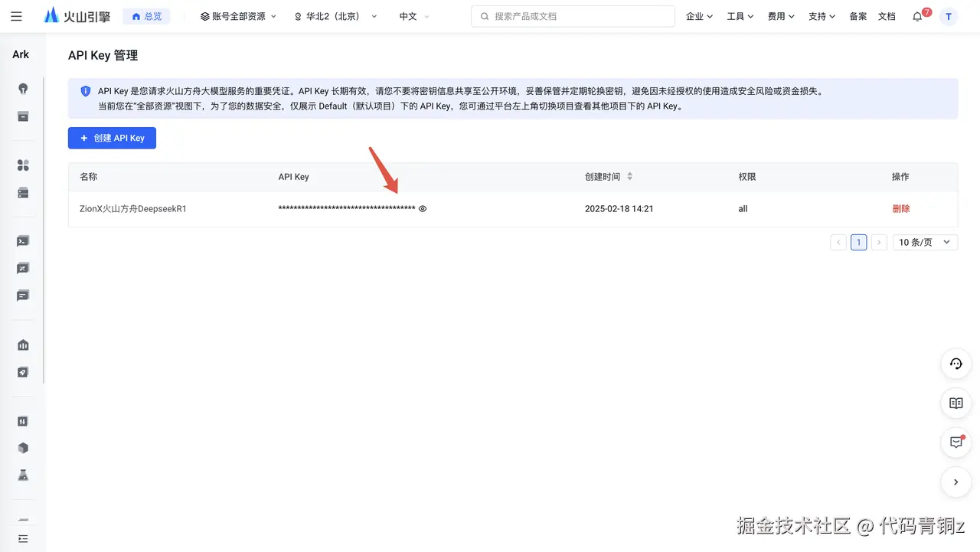Open the book documentation floating button
The height and width of the screenshot is (552, 980).
[955, 403]
